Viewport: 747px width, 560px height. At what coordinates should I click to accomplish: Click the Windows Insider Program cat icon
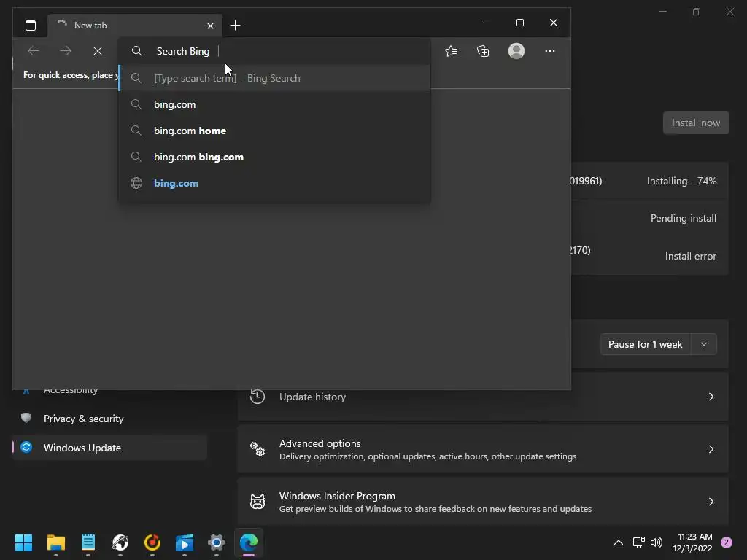click(x=258, y=502)
